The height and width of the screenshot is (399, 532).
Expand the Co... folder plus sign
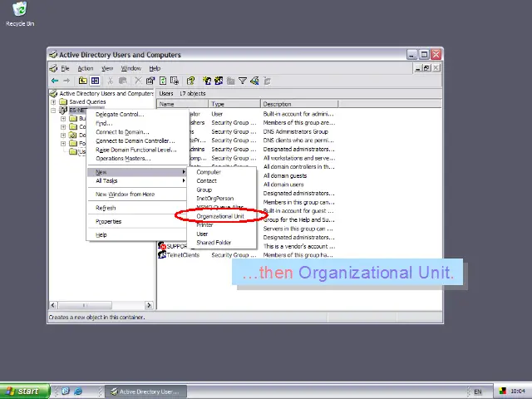coord(63,127)
